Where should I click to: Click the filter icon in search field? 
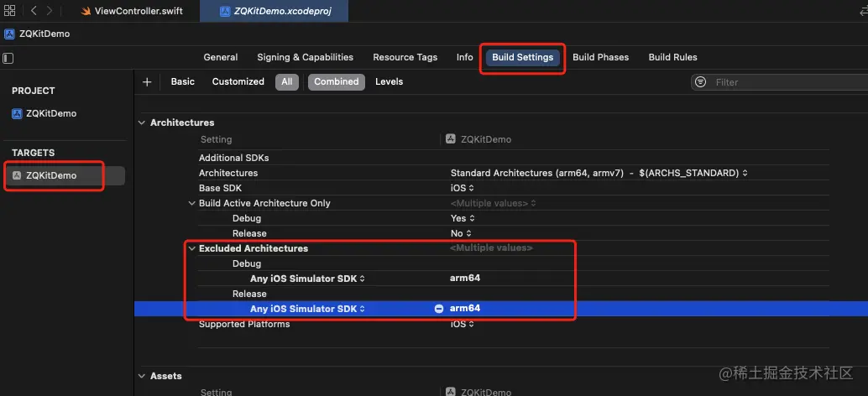coord(701,82)
